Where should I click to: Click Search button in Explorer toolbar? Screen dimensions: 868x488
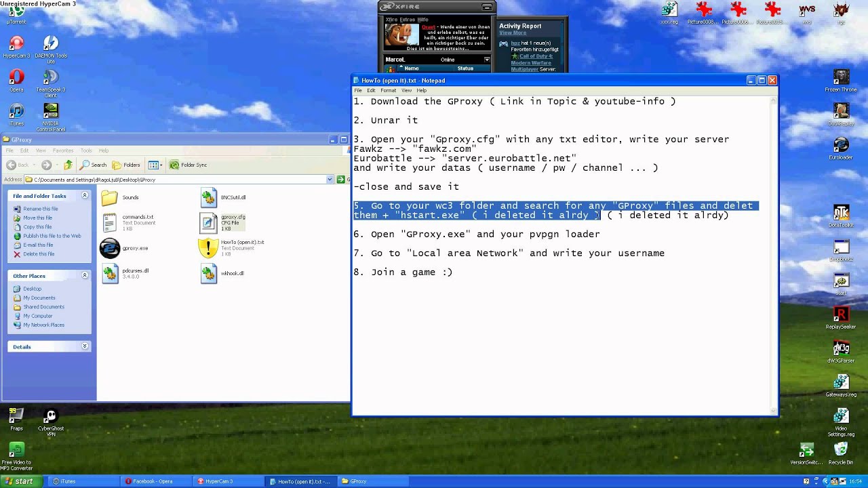click(x=93, y=165)
